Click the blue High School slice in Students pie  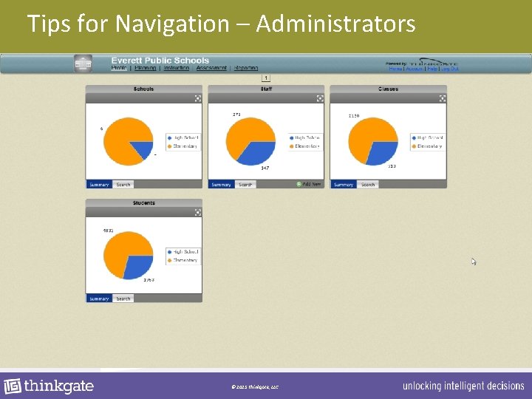139,266
